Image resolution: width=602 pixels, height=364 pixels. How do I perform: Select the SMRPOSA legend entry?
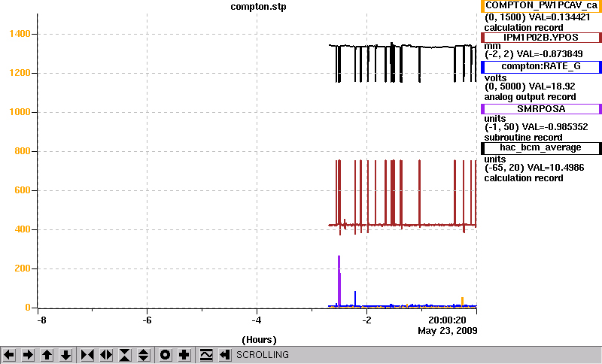point(541,109)
